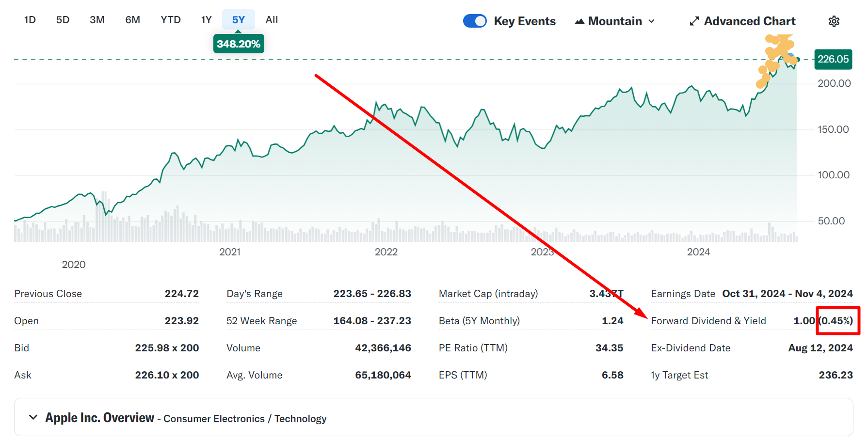Click the 226.05 current price label
868x441 pixels.
pyautogui.click(x=833, y=59)
